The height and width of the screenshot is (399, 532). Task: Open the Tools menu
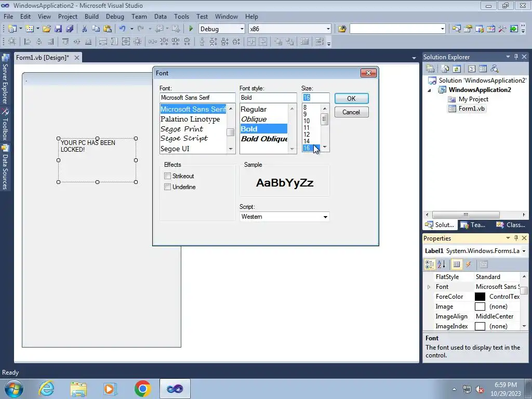pyautogui.click(x=181, y=16)
